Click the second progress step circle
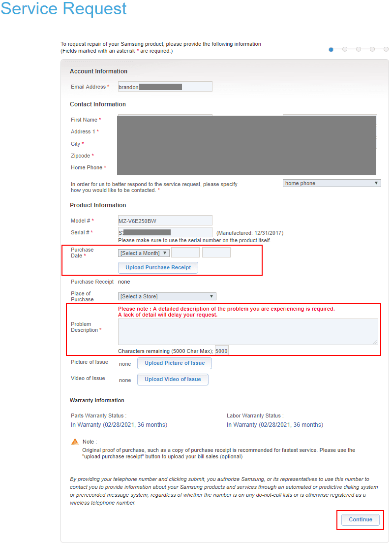The image size is (392, 544). point(344,49)
